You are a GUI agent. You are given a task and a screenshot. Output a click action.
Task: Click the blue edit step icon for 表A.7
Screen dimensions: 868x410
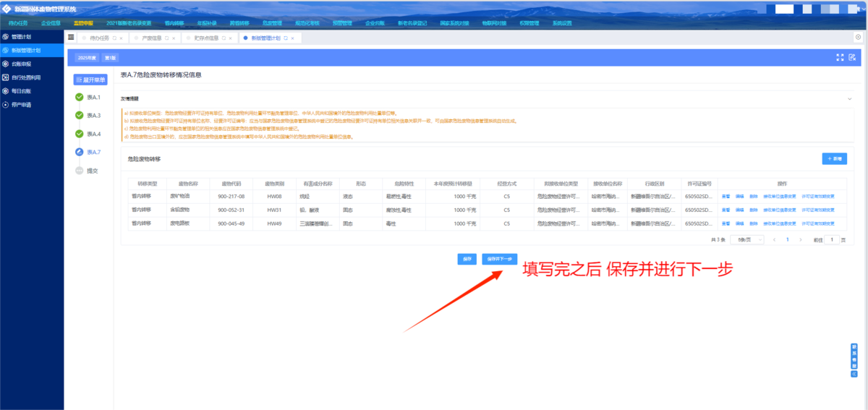tap(79, 152)
